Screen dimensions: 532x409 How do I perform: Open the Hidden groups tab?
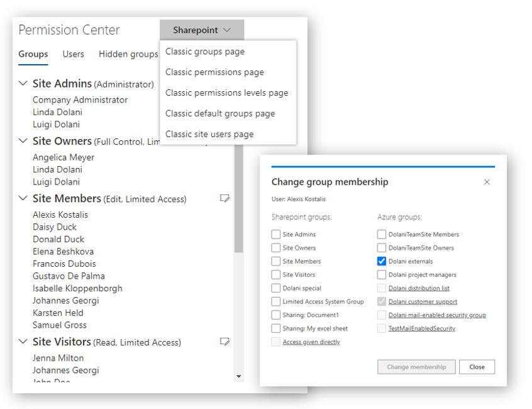tap(128, 54)
